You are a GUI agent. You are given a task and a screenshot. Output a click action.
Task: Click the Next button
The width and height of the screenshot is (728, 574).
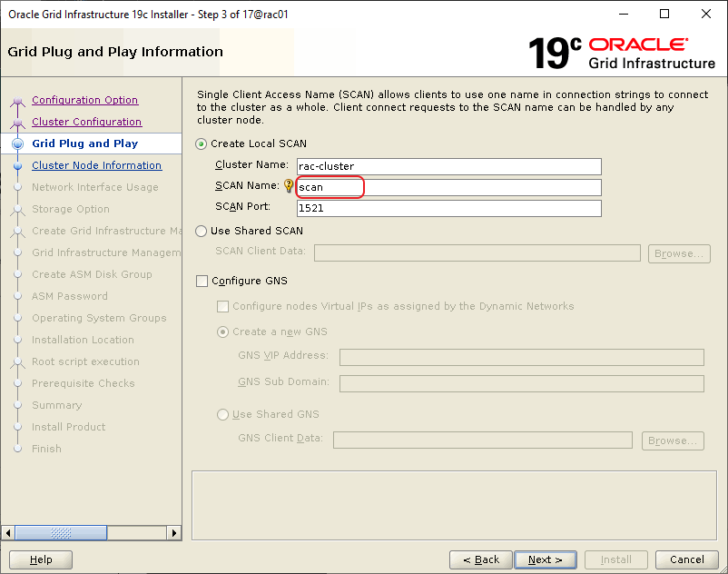546,559
